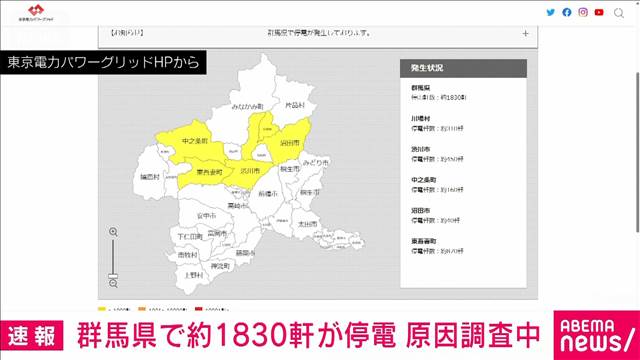Viewport: 640px width, 360px height.
Task: Click the search magnifier icon
Action: (619, 13)
